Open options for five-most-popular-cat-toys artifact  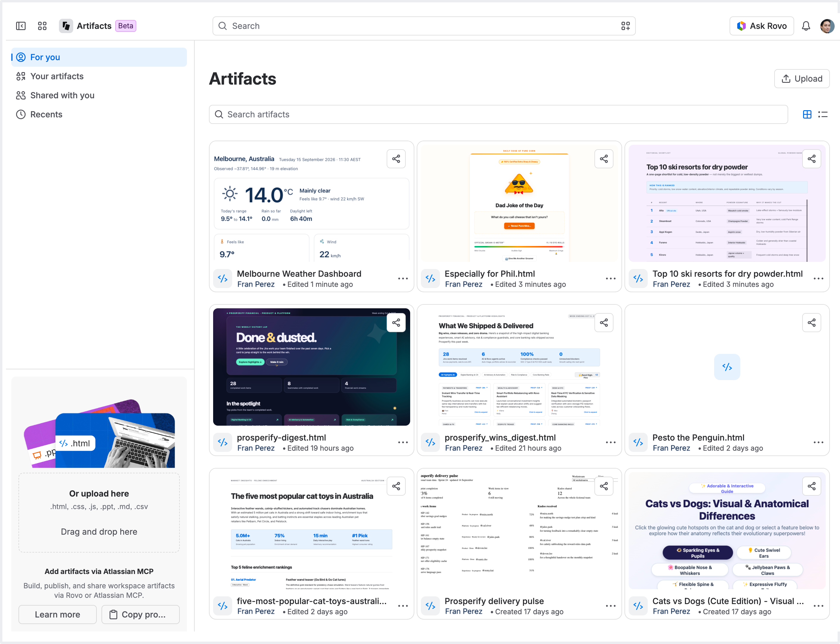[x=402, y=606]
